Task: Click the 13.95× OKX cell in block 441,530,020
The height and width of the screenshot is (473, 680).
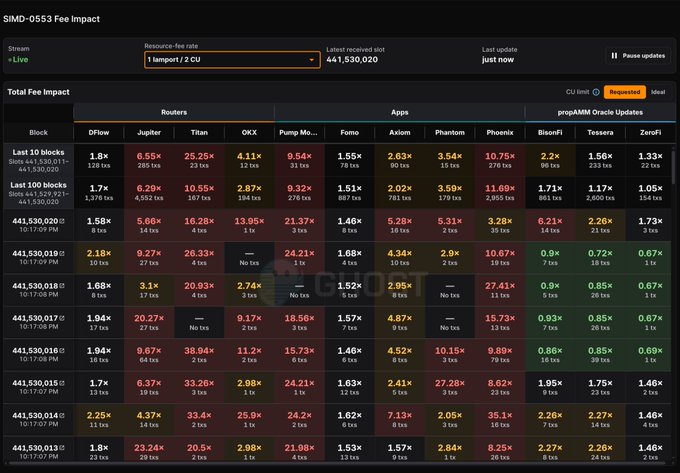Action: 249,225
